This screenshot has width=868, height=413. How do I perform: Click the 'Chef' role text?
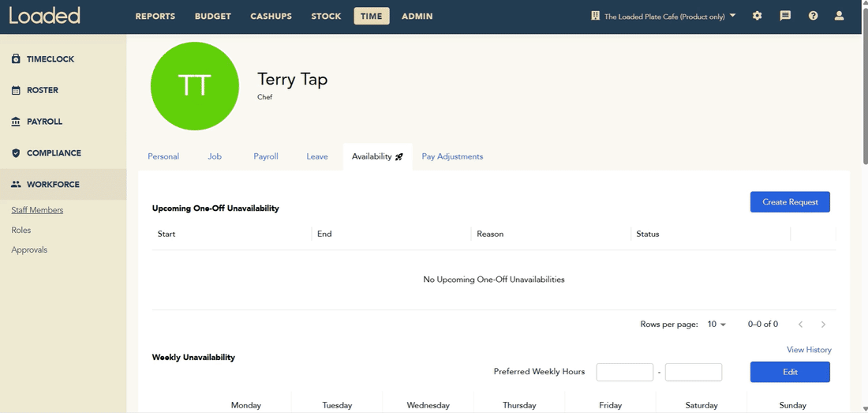pos(264,97)
